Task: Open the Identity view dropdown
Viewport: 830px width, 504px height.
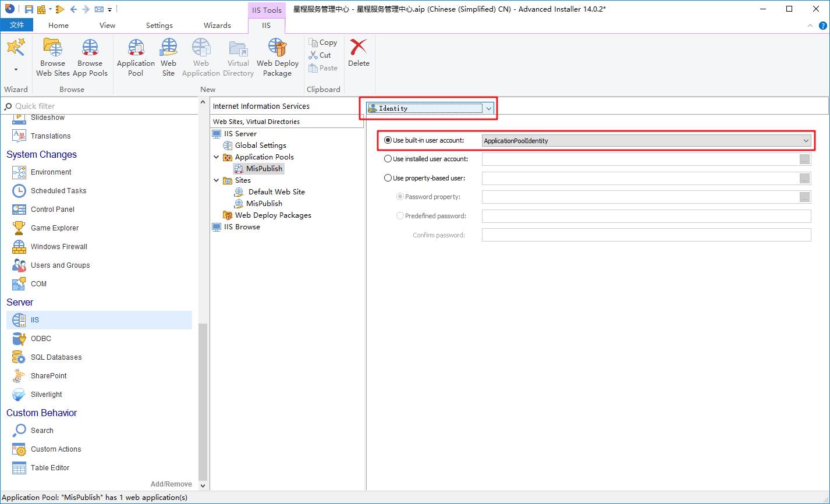Action: 430,108
